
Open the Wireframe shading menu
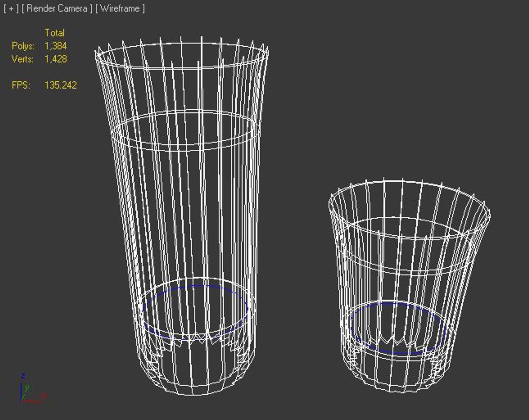tap(120, 9)
